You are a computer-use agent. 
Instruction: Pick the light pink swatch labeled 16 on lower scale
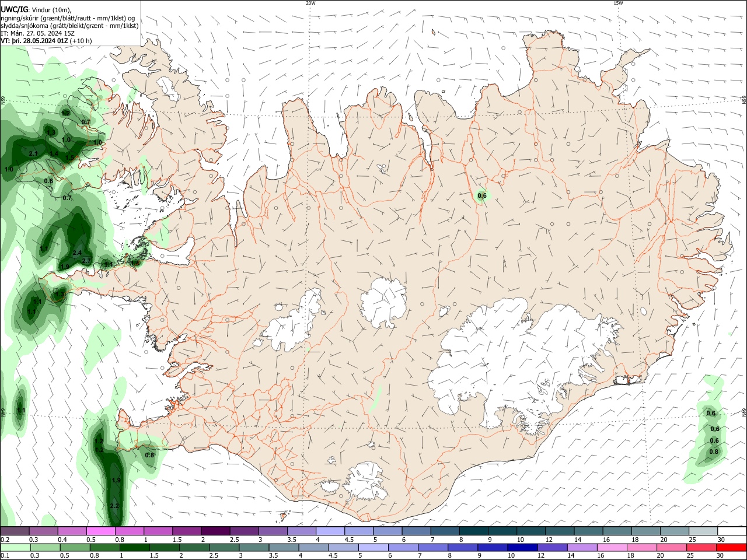[x=612, y=547]
